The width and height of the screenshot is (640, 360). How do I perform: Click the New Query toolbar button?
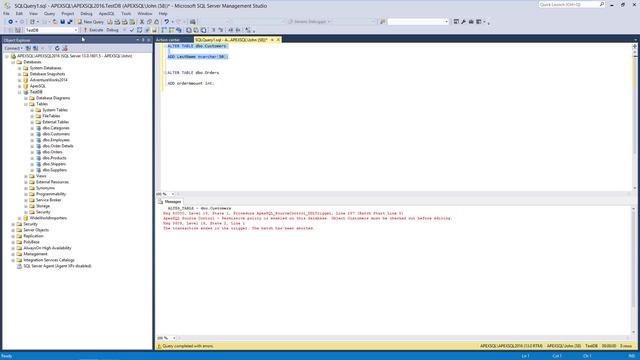[91, 22]
